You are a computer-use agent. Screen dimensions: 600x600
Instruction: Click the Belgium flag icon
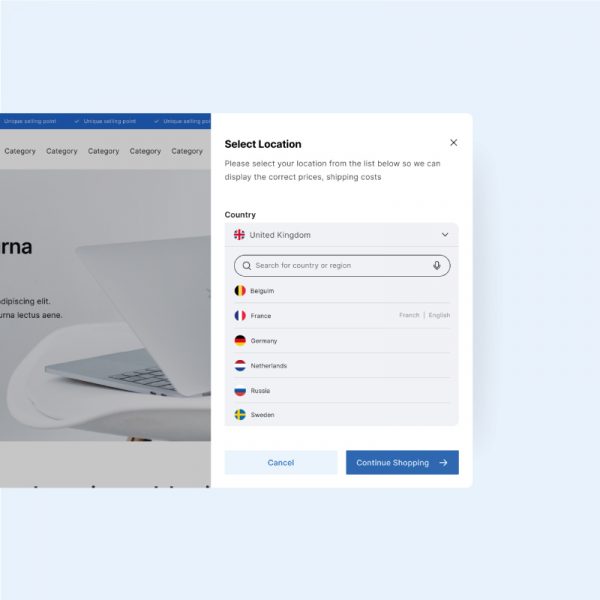click(x=240, y=291)
